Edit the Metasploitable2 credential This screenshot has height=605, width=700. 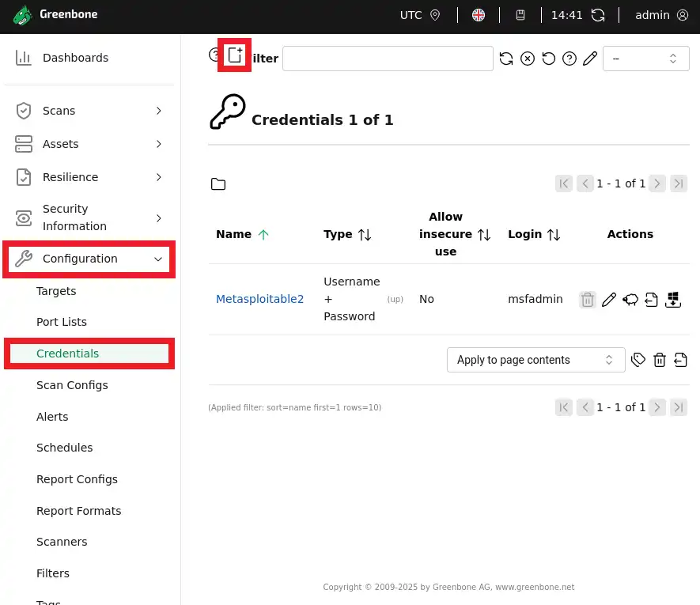(608, 300)
